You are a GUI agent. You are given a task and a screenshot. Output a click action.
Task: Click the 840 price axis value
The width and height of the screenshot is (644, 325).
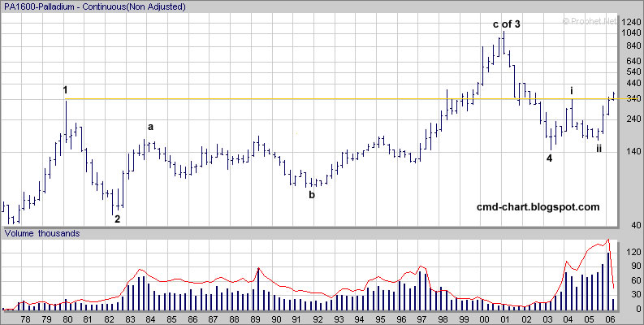633,47
